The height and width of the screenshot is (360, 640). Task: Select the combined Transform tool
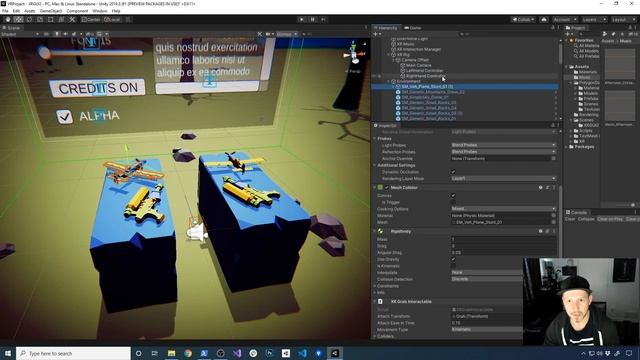(x=61, y=20)
